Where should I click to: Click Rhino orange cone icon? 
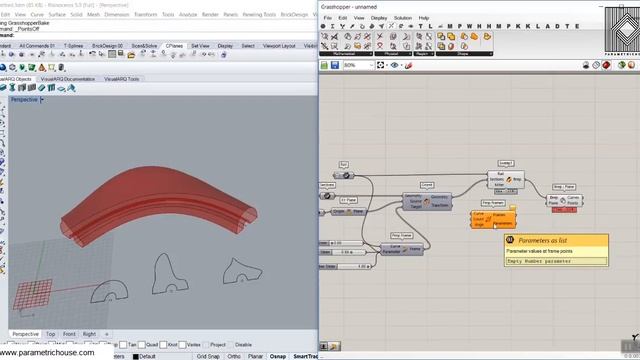tap(41, 67)
